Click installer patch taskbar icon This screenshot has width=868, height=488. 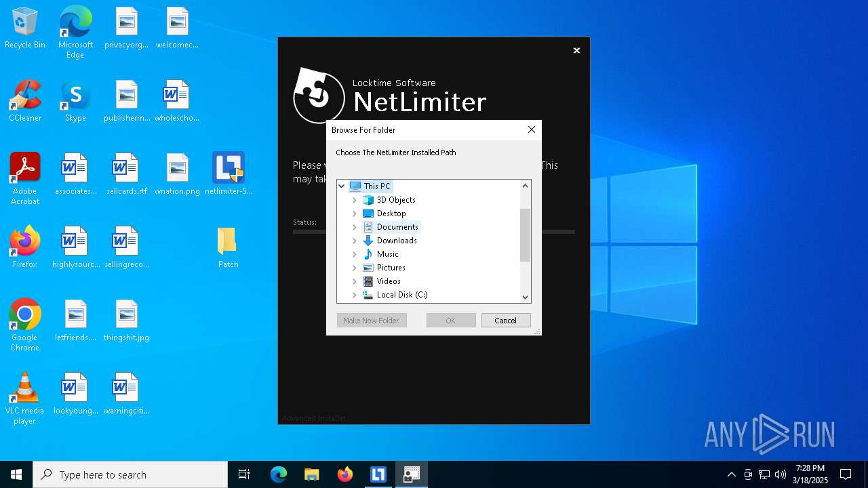(x=411, y=474)
